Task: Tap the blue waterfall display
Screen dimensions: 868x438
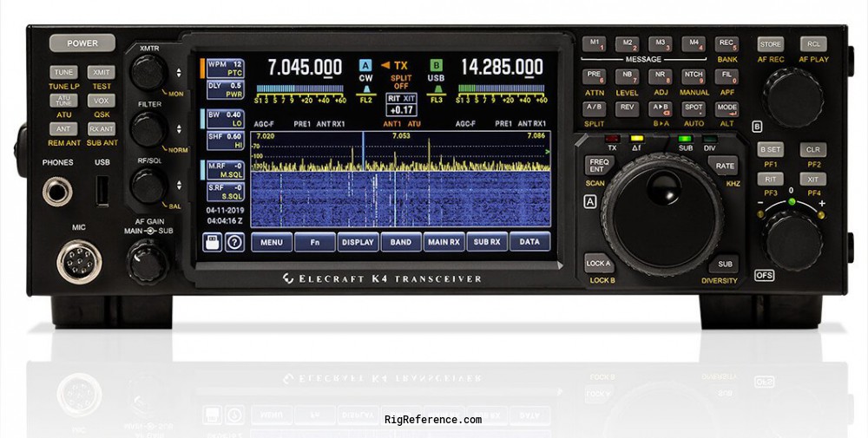Action: (x=401, y=199)
